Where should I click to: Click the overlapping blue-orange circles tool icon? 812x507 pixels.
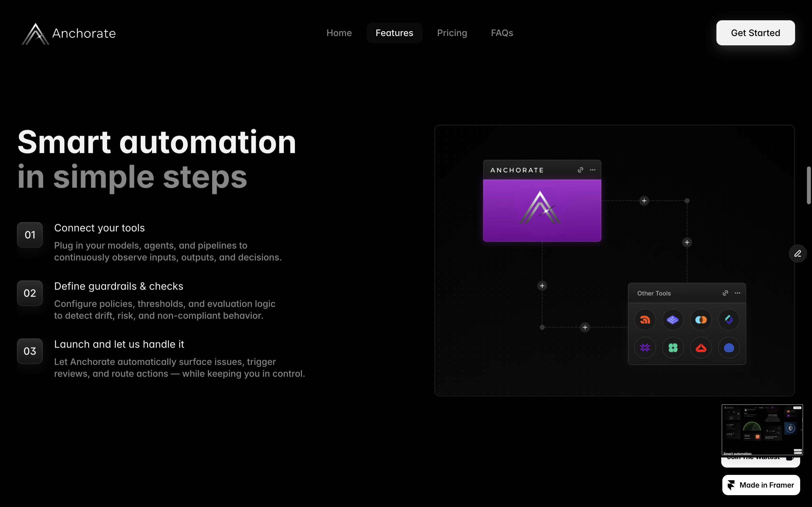tap(701, 320)
